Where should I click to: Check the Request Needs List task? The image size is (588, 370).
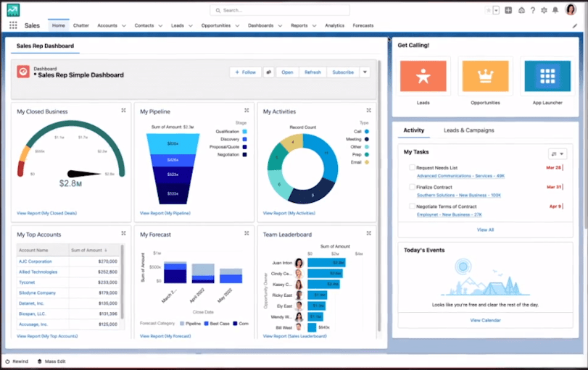412,167
